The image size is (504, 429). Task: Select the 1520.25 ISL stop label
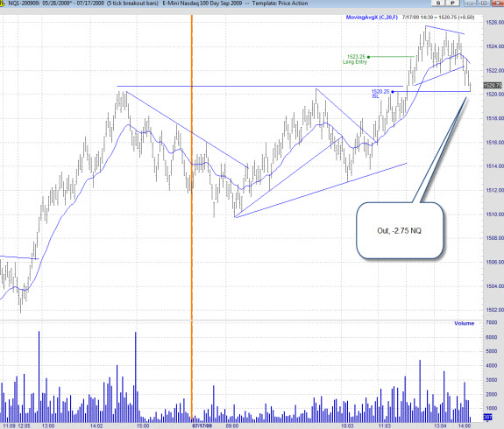click(380, 94)
